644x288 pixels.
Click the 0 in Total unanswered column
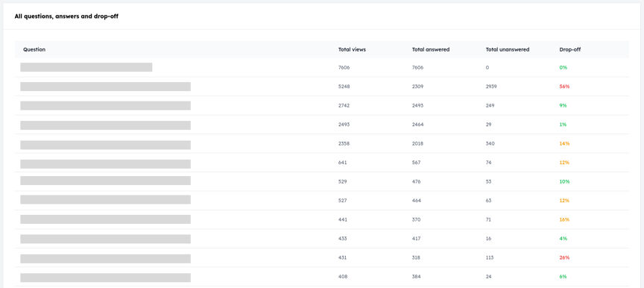(487, 67)
